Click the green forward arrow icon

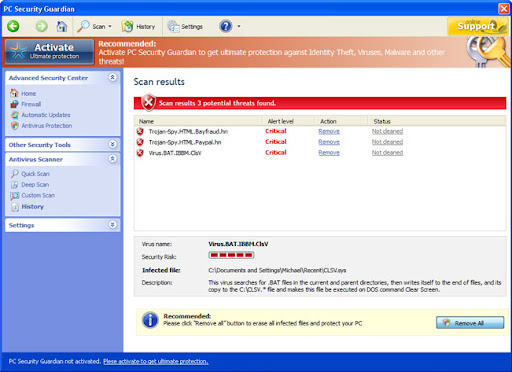[x=41, y=26]
